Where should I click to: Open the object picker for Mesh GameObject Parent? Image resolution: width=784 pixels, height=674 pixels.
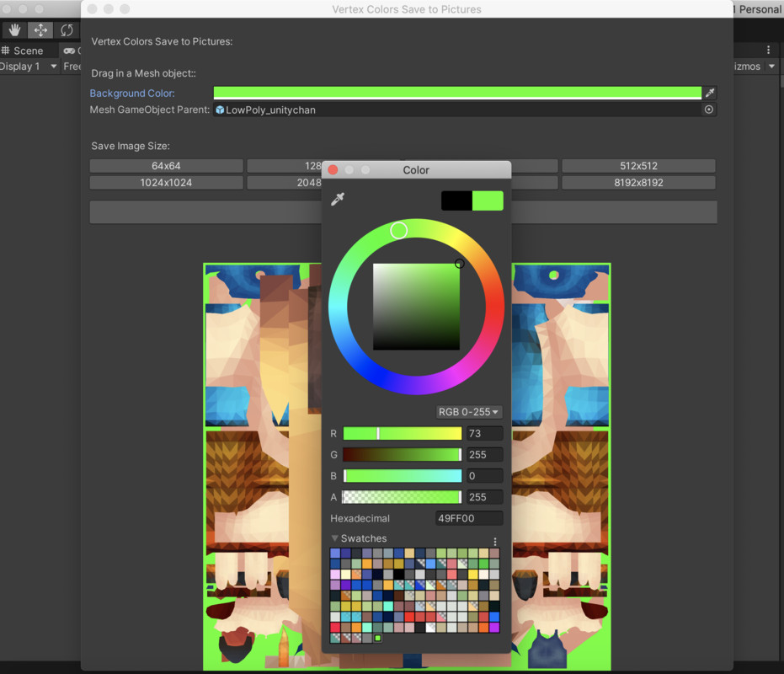click(708, 110)
